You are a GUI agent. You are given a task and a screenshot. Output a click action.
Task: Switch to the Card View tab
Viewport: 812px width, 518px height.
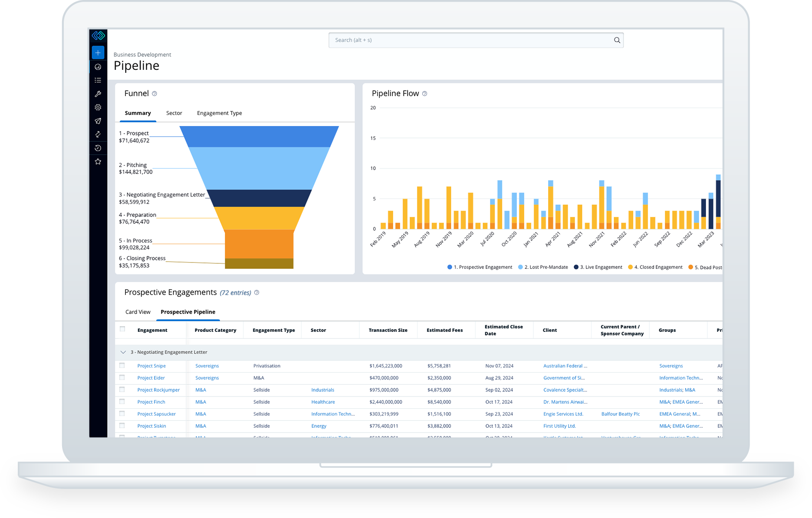pyautogui.click(x=138, y=311)
